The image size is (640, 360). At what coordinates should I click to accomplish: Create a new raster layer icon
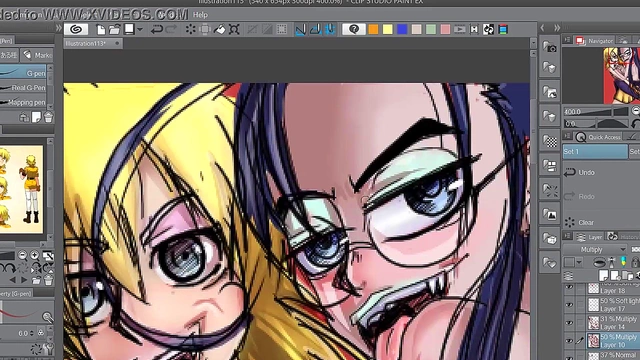(x=603, y=276)
